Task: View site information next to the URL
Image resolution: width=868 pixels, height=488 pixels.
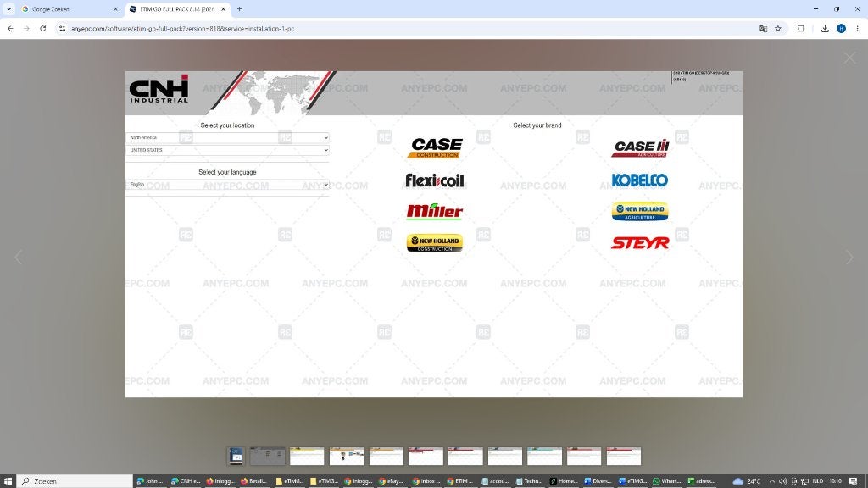Action: pos(62,28)
